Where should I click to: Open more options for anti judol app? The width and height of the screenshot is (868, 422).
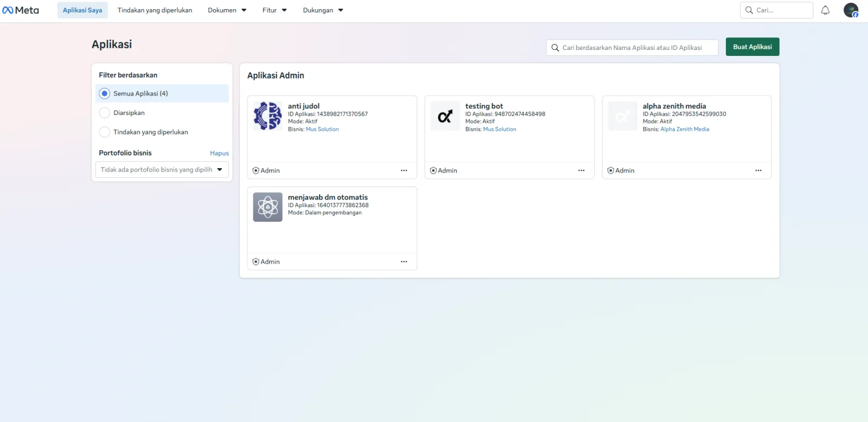(x=404, y=170)
